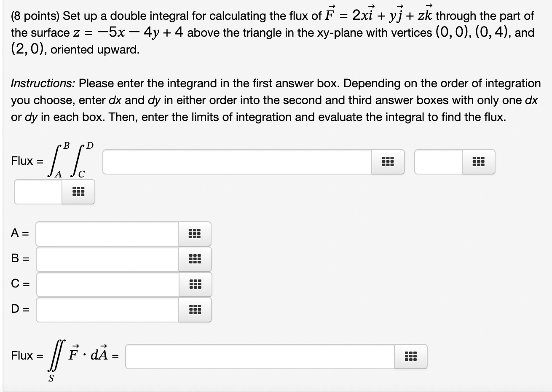Open the math palette for the D limit
Screen dimensions: 552x392
coord(194,309)
